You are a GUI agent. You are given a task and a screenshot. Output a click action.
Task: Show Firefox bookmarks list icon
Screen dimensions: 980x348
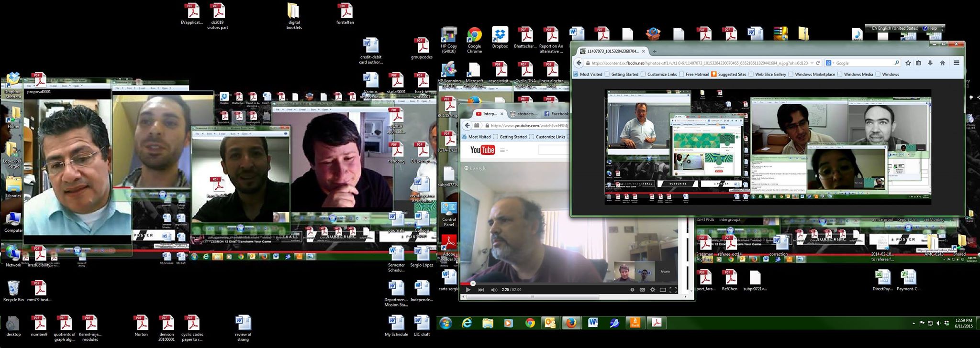(918, 63)
